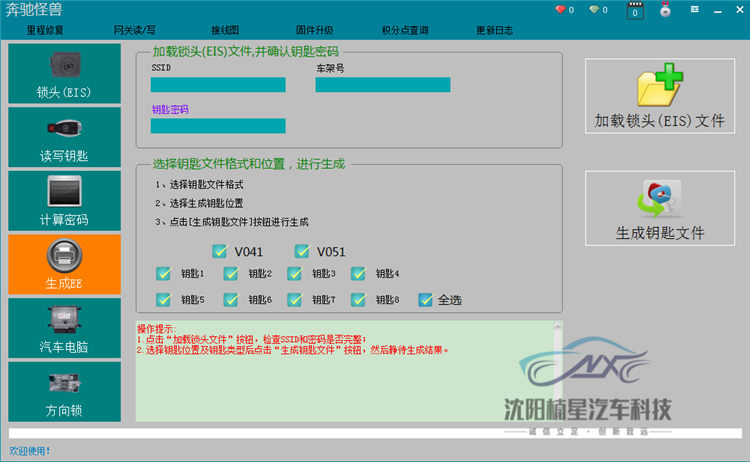Click the calendar counter icon in title bar

coord(634,11)
